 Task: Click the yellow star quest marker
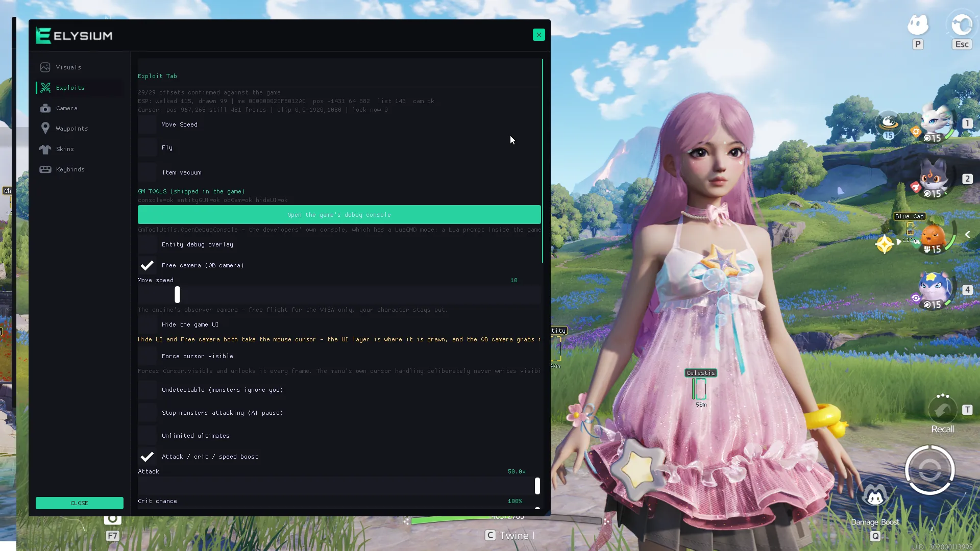884,244
